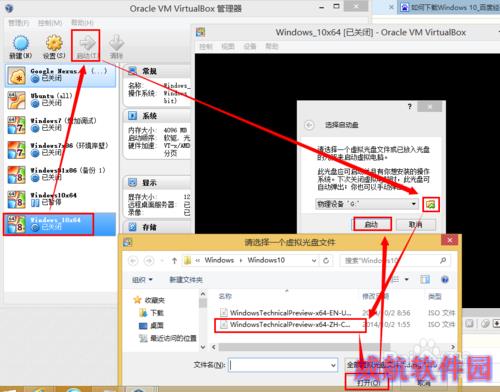Open the 管理(F) menu in VirtualBox manager
Viewport: 500px width, 392px height.
coord(19,23)
